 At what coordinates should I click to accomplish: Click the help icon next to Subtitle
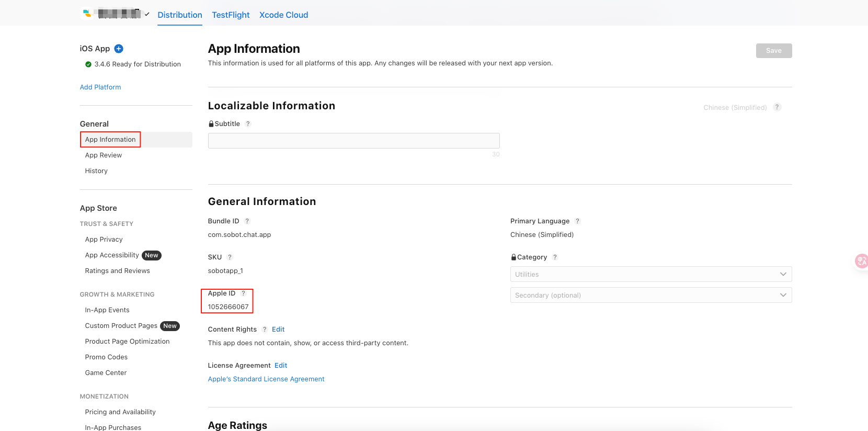click(248, 124)
